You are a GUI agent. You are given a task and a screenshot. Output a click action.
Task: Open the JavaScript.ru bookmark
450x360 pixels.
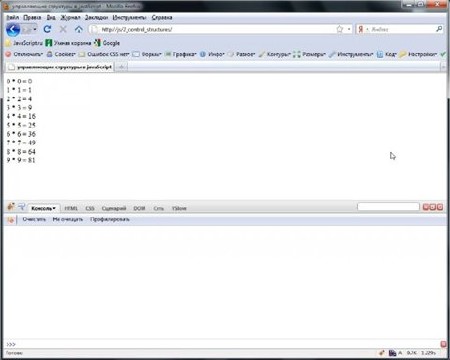click(x=24, y=43)
